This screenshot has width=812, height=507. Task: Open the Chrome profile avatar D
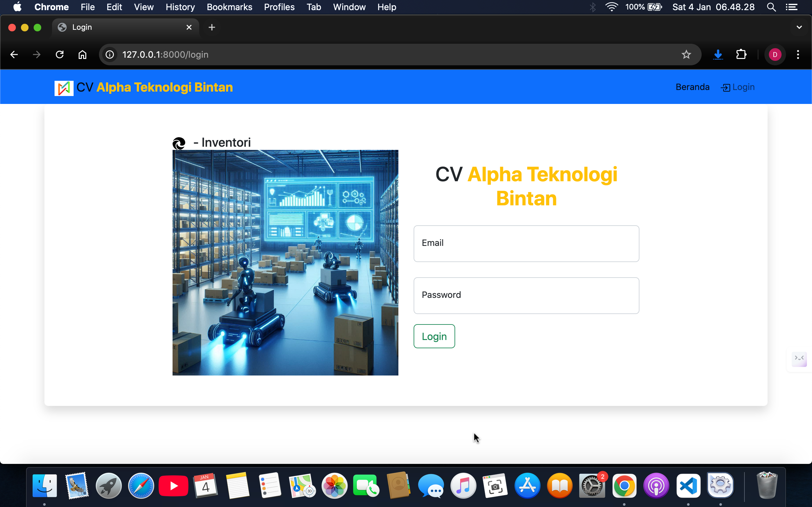point(775,55)
